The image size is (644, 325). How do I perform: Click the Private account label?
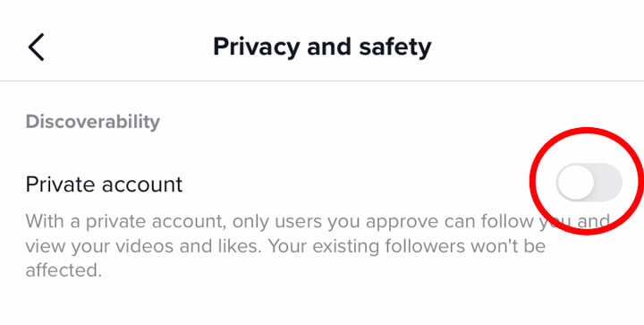pos(104,184)
